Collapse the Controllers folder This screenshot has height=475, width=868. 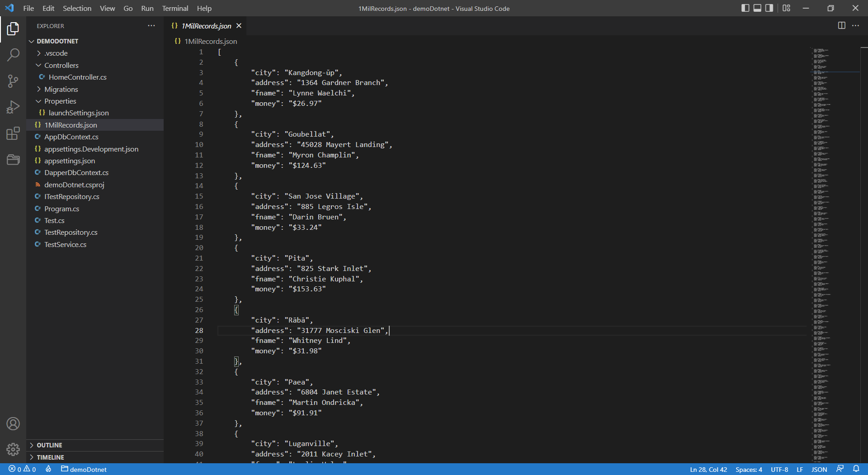pos(60,65)
